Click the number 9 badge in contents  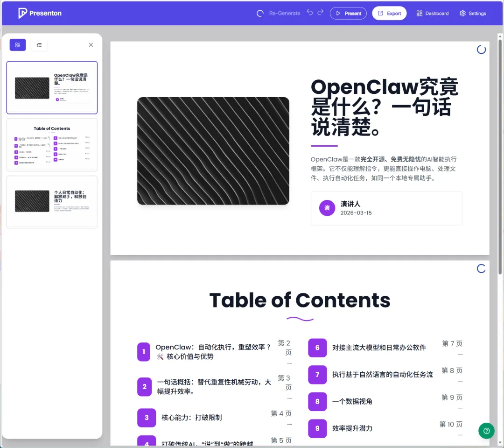coord(317,428)
